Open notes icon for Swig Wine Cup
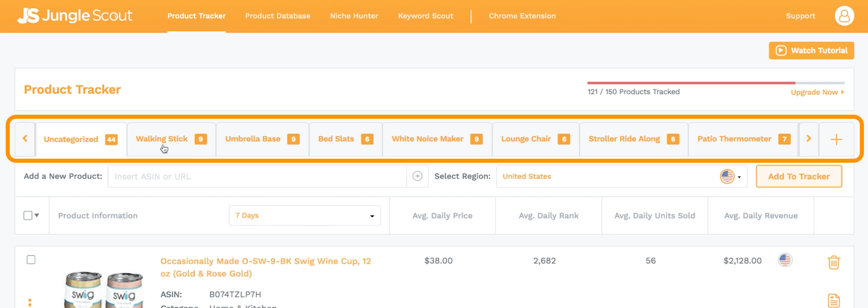 click(x=834, y=300)
